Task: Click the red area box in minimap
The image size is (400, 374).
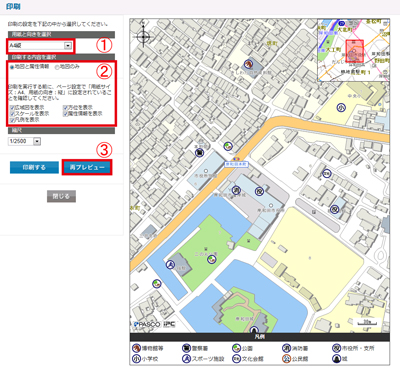Action: point(355,51)
